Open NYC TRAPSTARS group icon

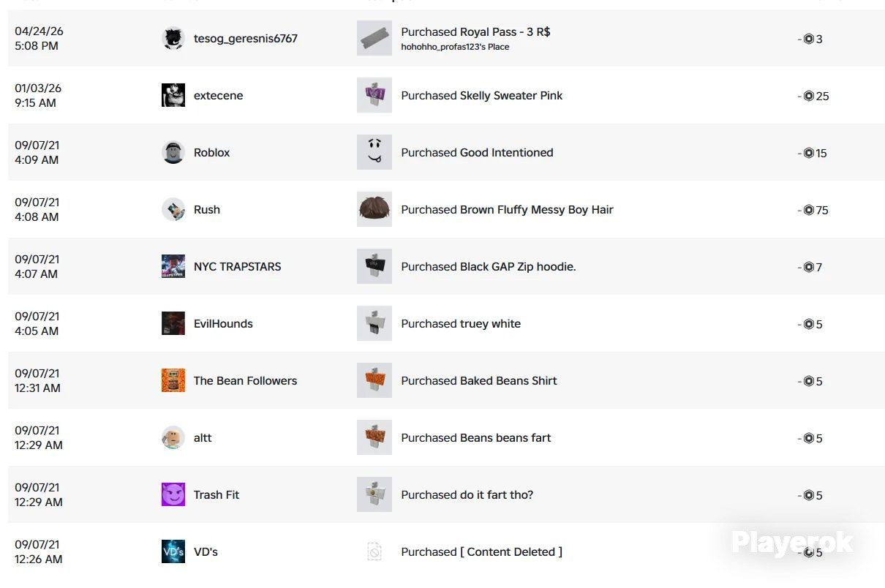(173, 266)
